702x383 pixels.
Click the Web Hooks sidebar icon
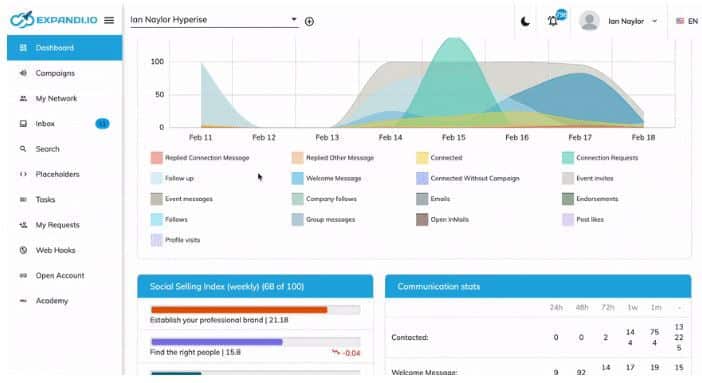(x=23, y=250)
